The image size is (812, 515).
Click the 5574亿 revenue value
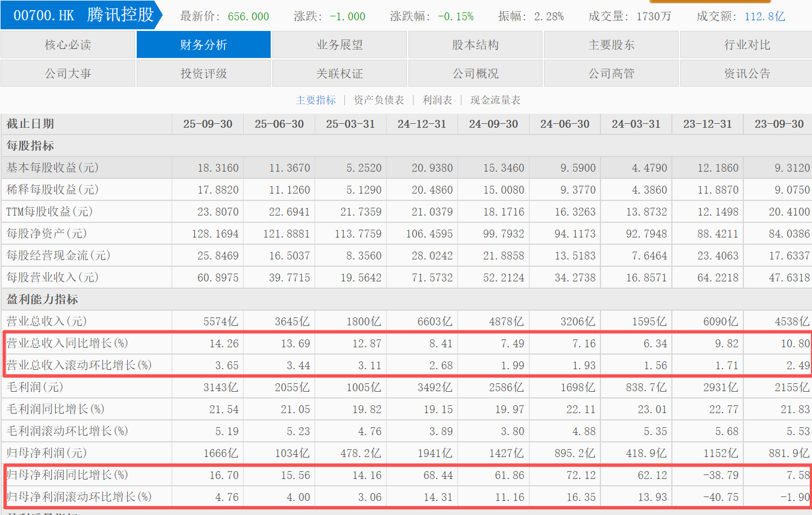coord(221,321)
